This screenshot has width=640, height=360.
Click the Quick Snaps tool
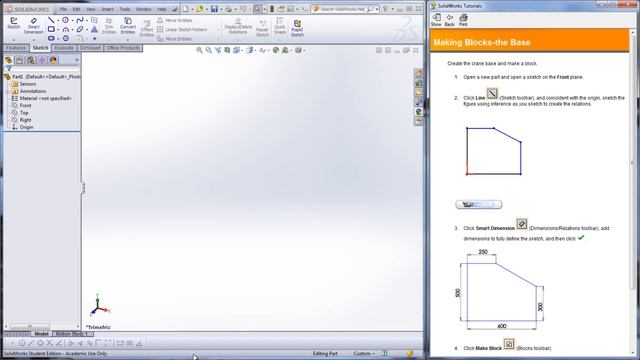tap(280, 26)
